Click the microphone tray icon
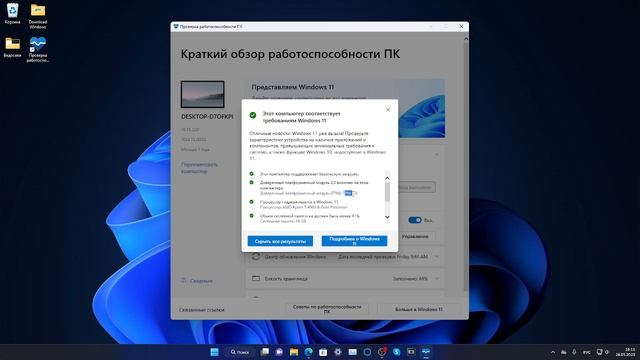 tap(574, 352)
